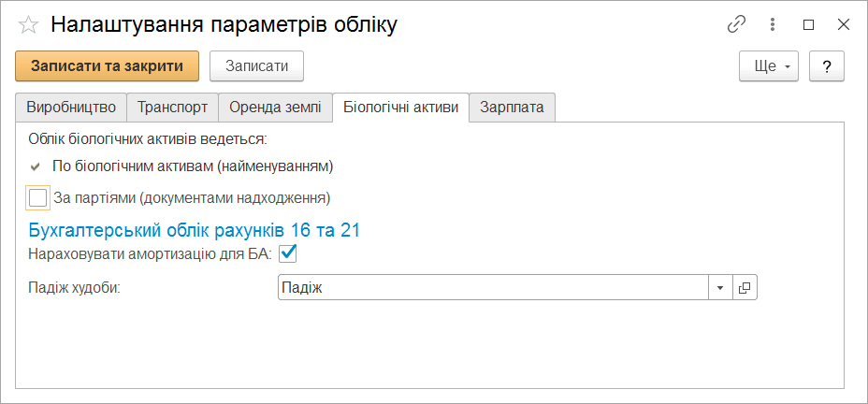868x404 pixels.
Task: Close the settings window
Action: tap(843, 25)
